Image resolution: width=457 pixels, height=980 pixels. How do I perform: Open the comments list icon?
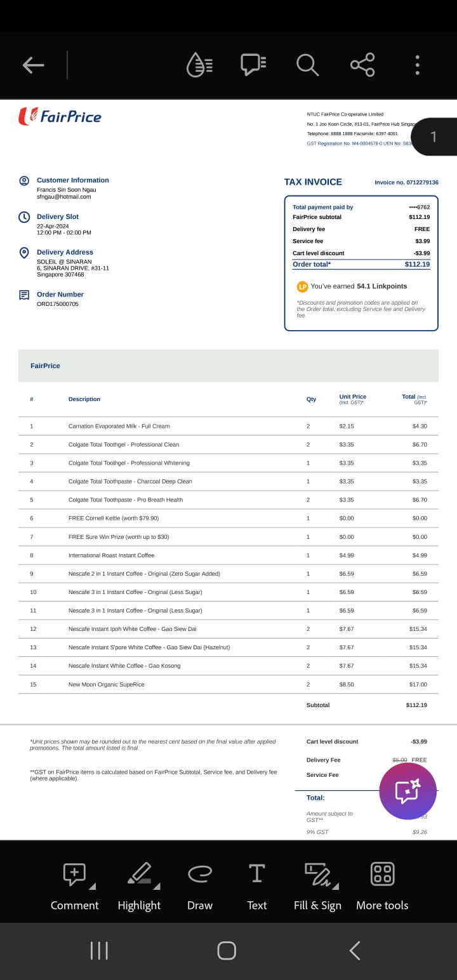click(253, 65)
